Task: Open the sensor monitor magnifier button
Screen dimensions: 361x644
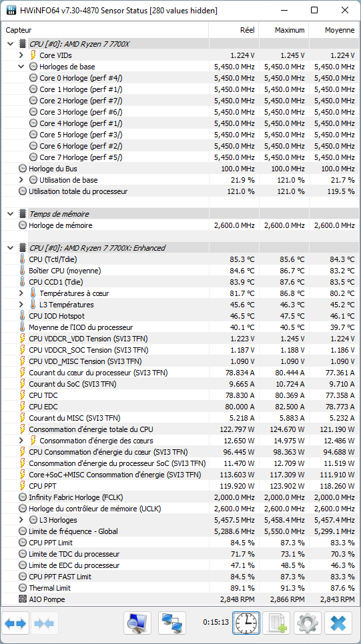Action: coord(137,623)
